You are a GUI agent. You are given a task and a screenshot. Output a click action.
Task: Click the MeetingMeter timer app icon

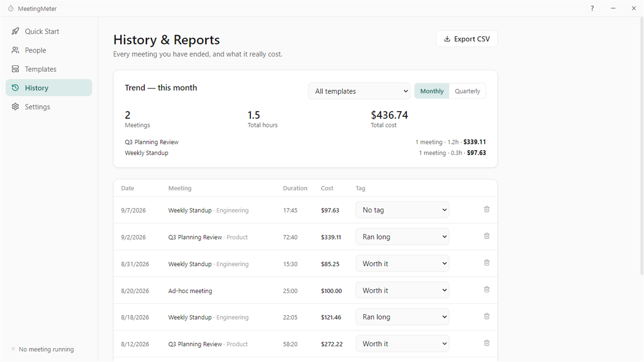pos(11,9)
